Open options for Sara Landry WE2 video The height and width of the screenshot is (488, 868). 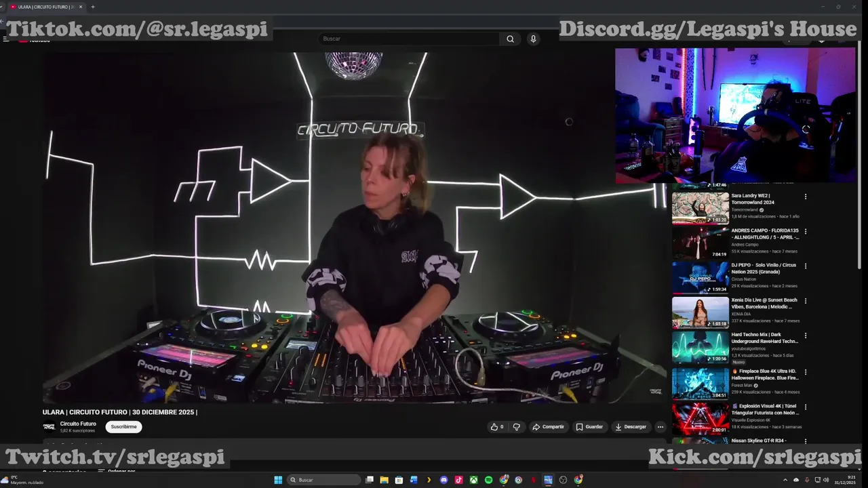tap(806, 197)
